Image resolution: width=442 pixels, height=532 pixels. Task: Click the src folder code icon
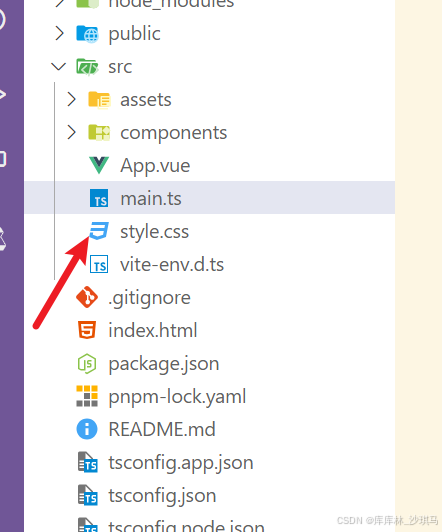(x=87, y=66)
